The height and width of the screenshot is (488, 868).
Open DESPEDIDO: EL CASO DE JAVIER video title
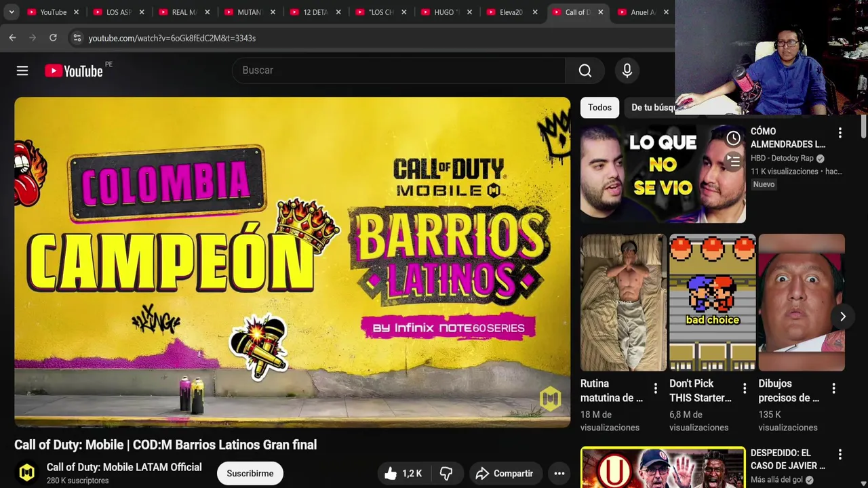[x=788, y=460]
